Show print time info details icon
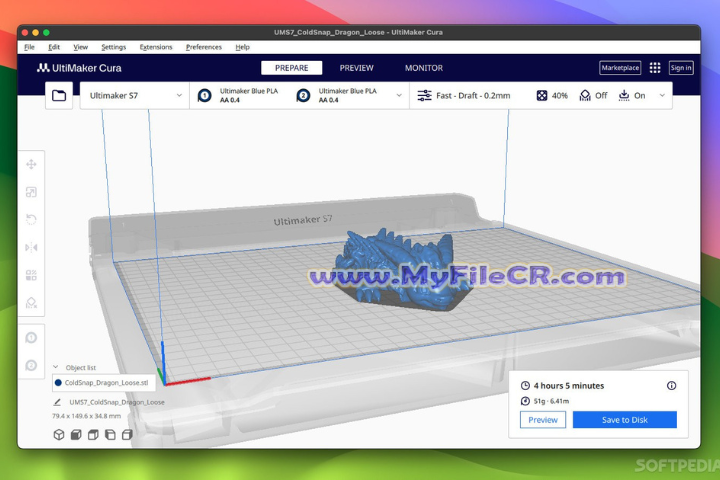Viewport: 720px width, 480px height. click(671, 385)
